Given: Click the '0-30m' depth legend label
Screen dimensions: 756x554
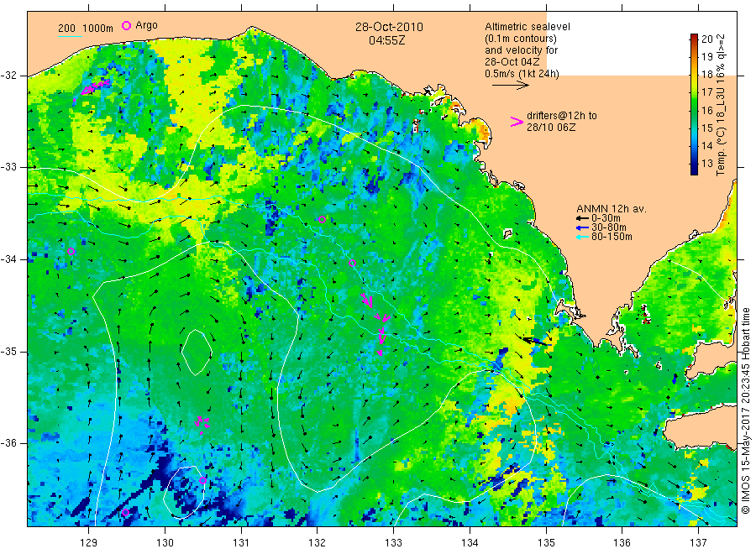Looking at the screenshot, I should (606, 218).
